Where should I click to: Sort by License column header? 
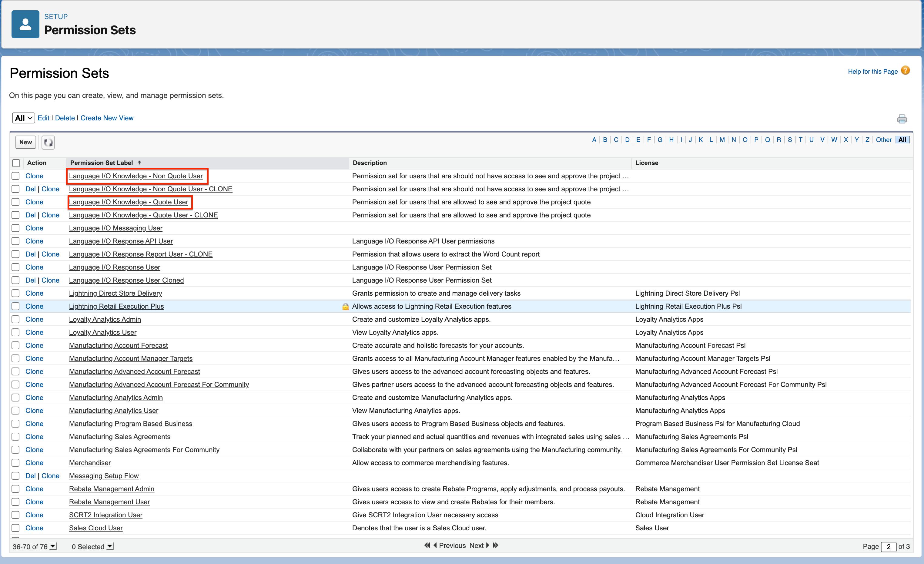click(x=647, y=163)
